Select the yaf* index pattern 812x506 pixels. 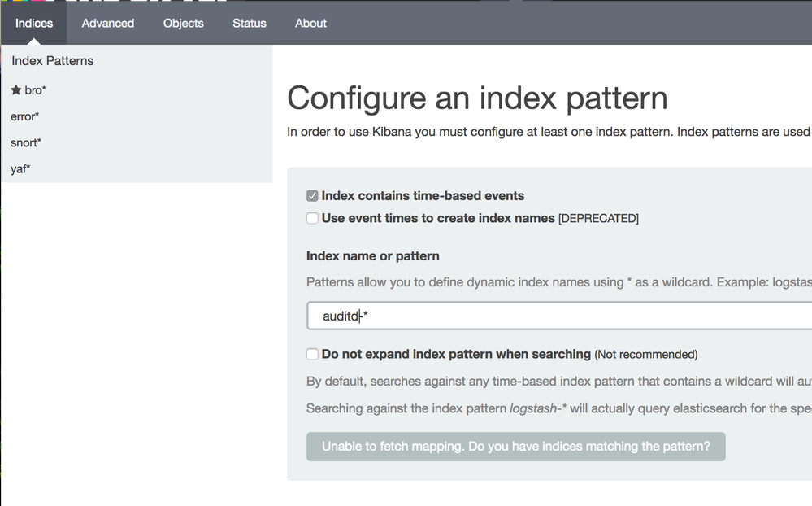[20, 168]
